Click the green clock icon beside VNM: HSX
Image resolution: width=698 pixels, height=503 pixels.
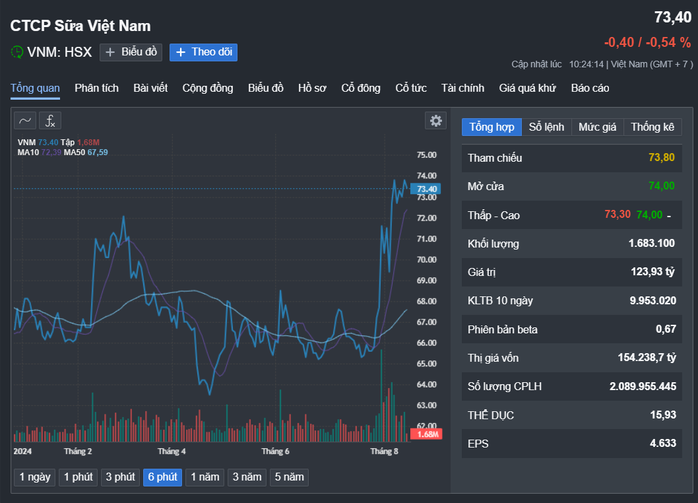click(17, 52)
